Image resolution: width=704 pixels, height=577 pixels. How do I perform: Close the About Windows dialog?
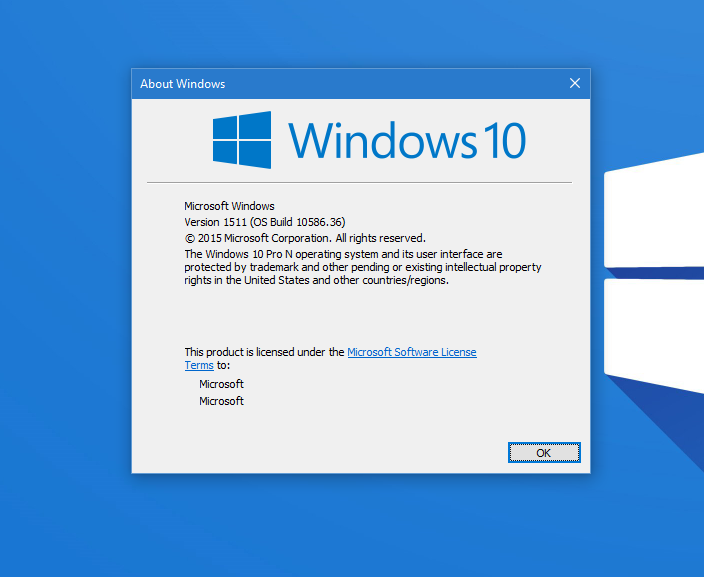tap(575, 83)
